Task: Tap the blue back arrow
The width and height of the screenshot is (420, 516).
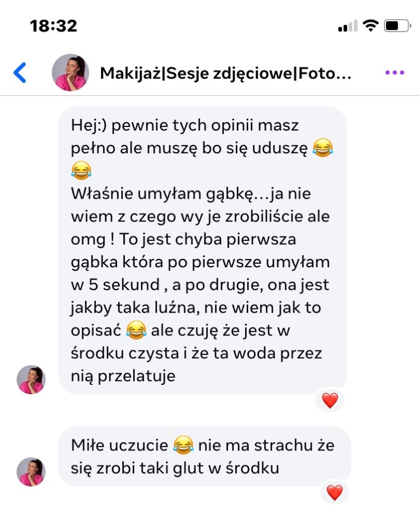Action: pos(20,72)
